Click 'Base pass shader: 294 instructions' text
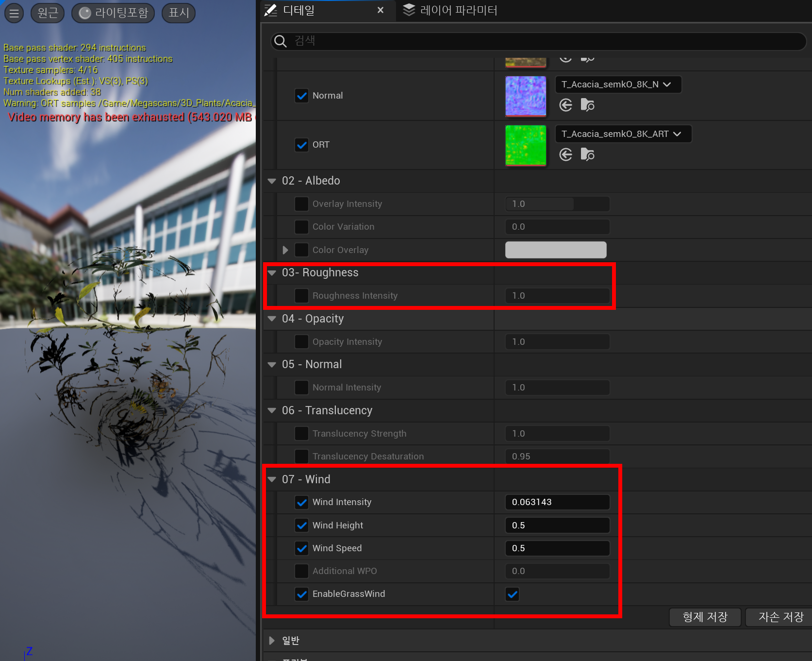812x661 pixels. 75,48
